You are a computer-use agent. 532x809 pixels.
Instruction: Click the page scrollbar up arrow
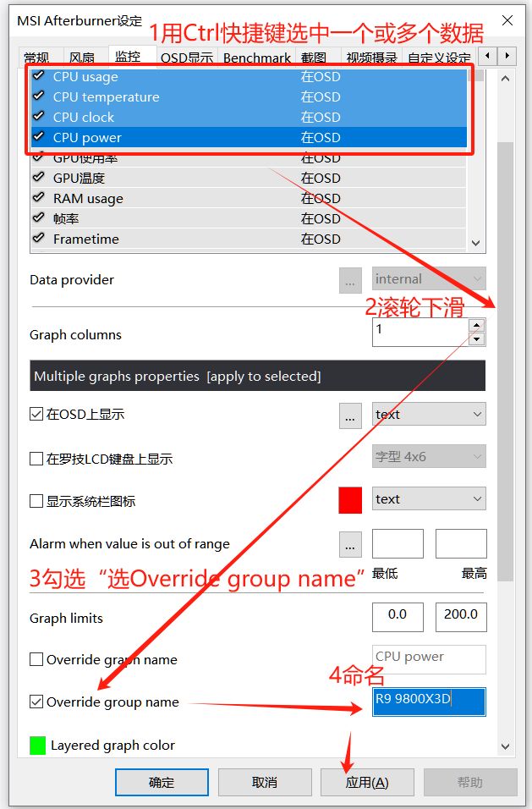(505, 79)
